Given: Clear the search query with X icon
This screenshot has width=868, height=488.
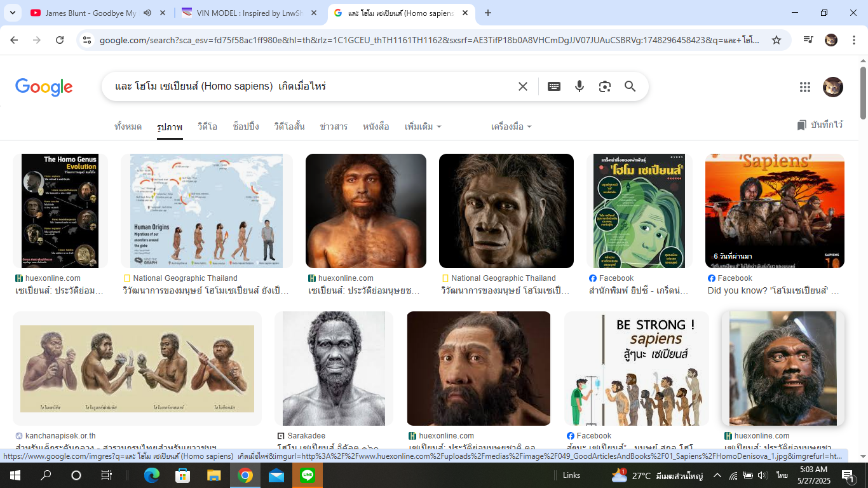Looking at the screenshot, I should tap(522, 86).
